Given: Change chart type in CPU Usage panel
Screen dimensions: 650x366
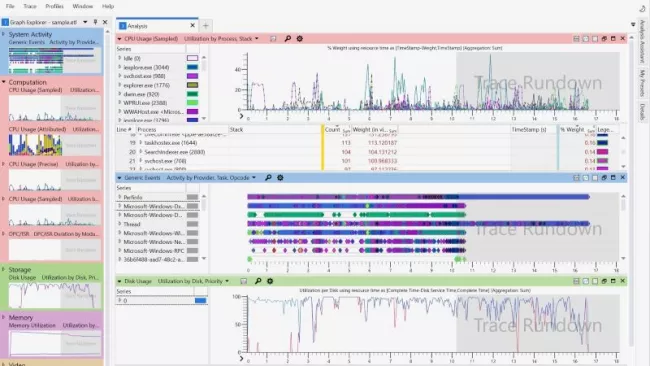Looking at the screenshot, I should click(273, 39).
